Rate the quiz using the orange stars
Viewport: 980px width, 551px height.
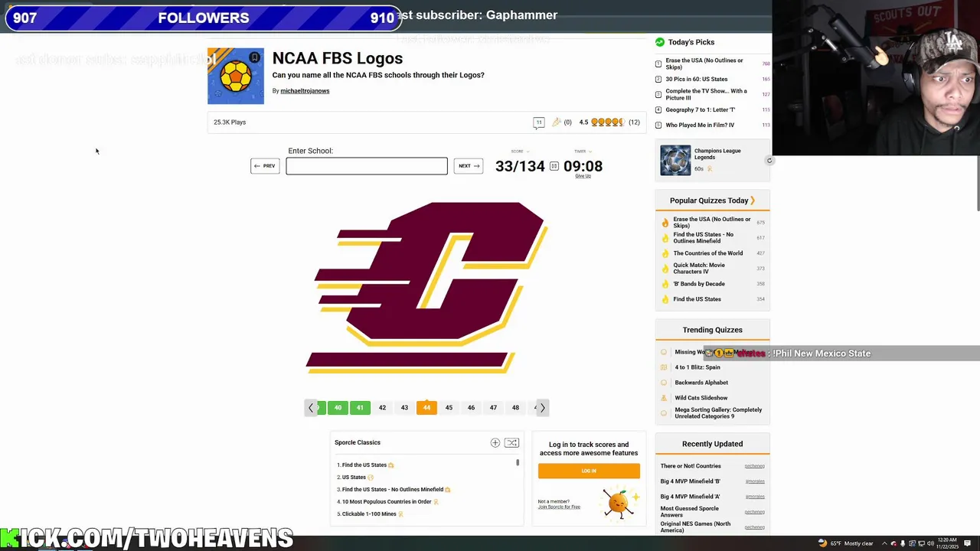[x=608, y=122]
